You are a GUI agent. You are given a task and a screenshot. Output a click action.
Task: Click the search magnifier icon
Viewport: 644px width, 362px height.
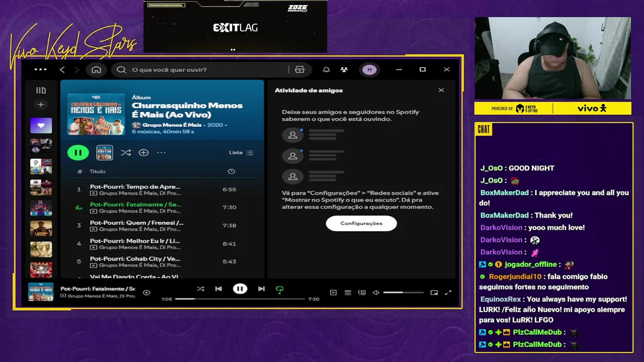tap(121, 69)
